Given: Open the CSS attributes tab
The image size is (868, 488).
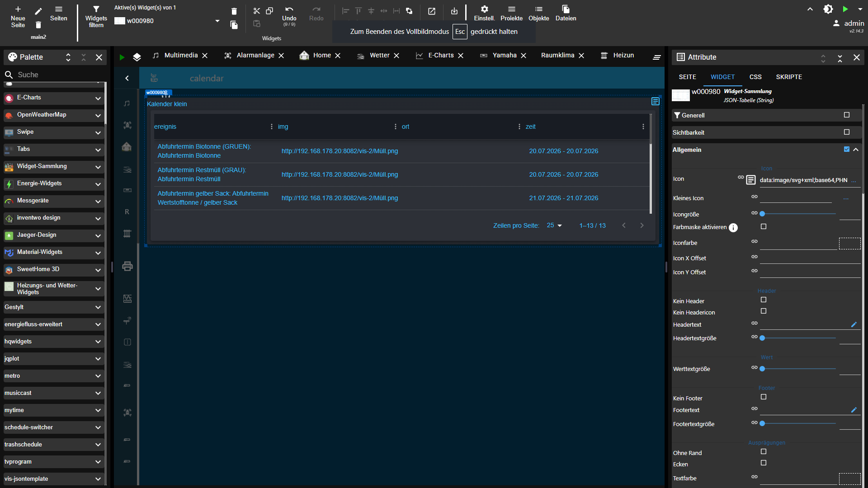Looking at the screenshot, I should [x=755, y=77].
